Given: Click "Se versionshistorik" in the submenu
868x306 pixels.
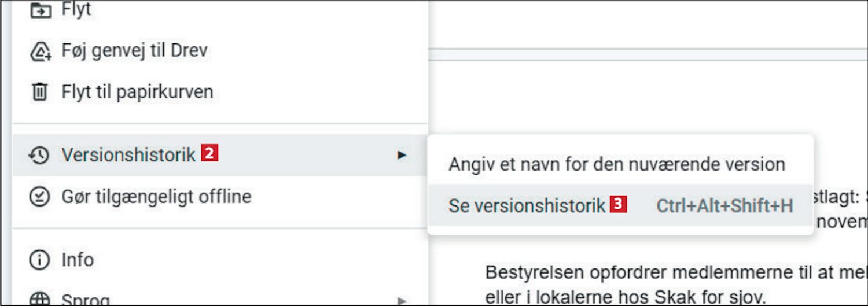Looking at the screenshot, I should (x=527, y=206).
